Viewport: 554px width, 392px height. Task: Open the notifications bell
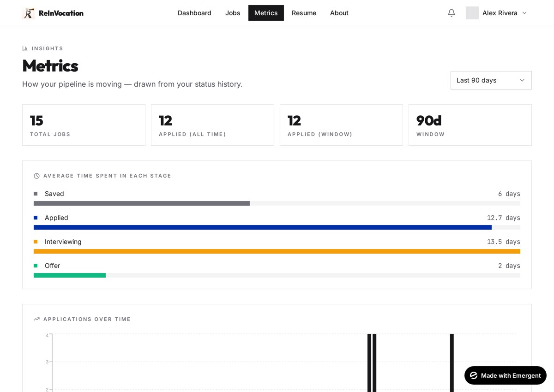pos(452,13)
